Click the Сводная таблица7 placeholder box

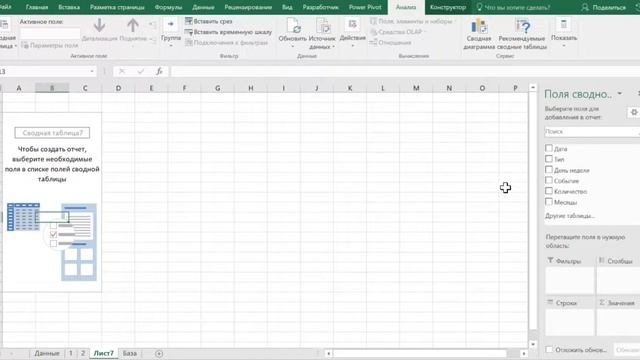(52, 133)
